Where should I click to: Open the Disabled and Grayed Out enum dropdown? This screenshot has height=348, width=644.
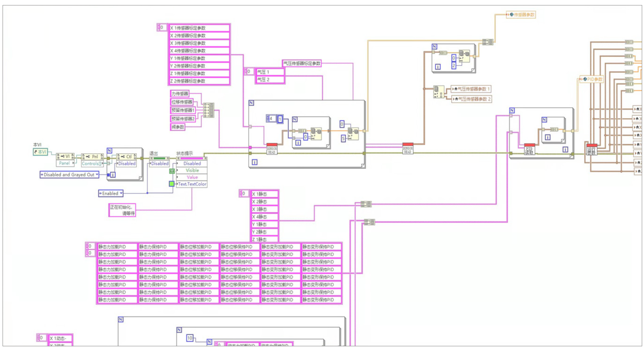(97, 175)
